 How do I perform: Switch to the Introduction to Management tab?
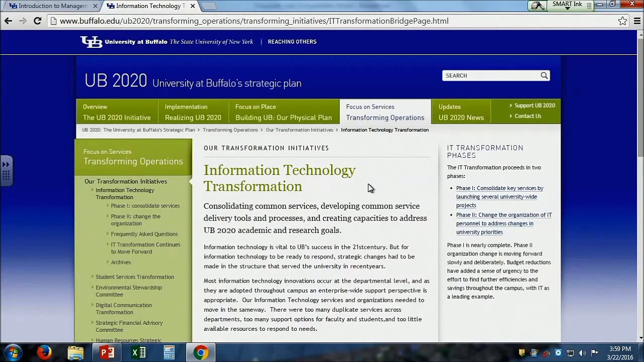point(52,6)
